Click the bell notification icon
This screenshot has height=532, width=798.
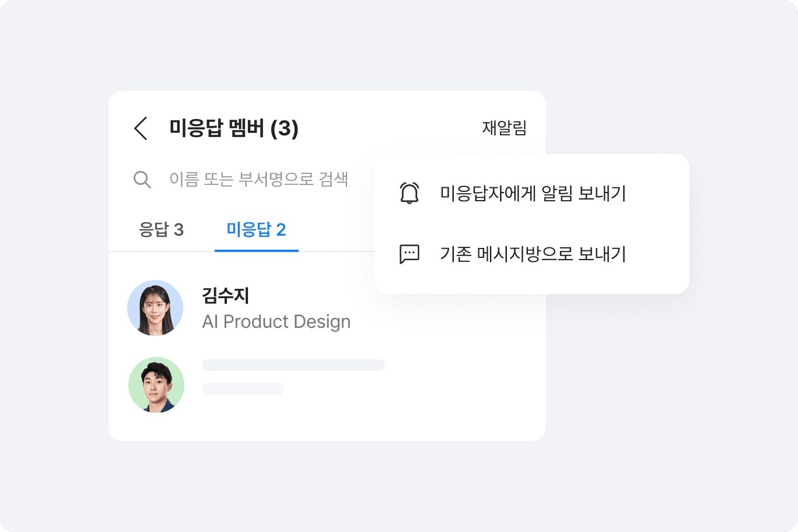click(x=409, y=193)
